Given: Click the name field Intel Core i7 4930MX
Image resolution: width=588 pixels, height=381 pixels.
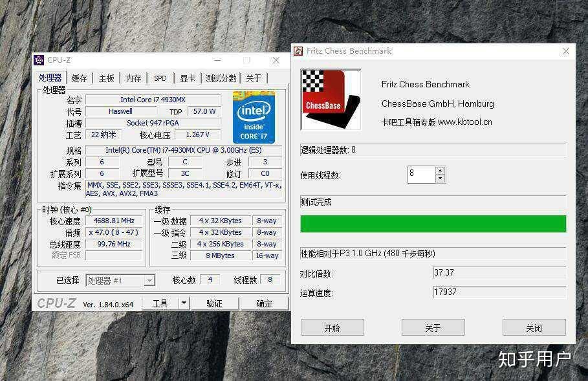Looking at the screenshot, I should click(153, 100).
